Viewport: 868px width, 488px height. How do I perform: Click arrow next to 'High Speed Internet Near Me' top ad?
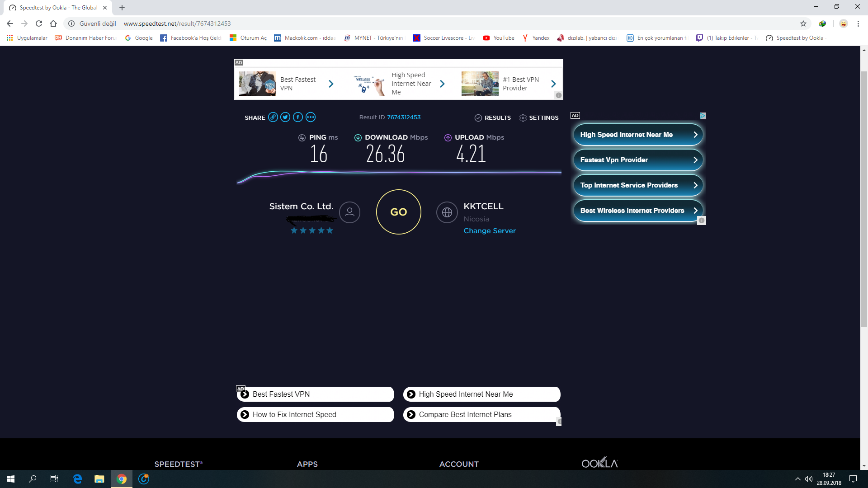[x=442, y=84]
